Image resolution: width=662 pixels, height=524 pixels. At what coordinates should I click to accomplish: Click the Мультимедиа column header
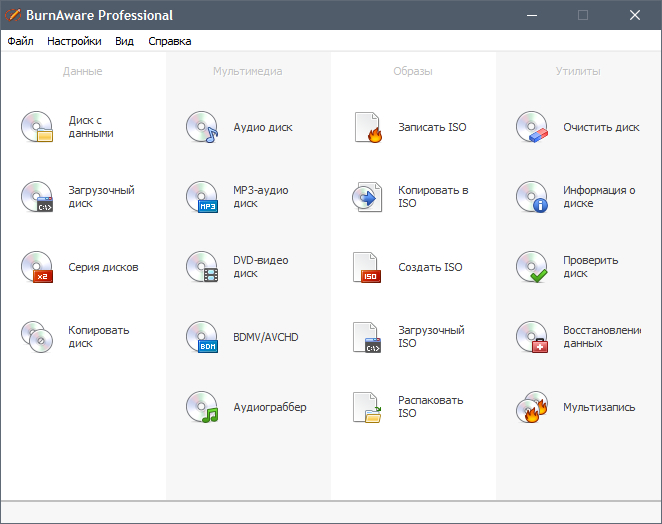(247, 71)
